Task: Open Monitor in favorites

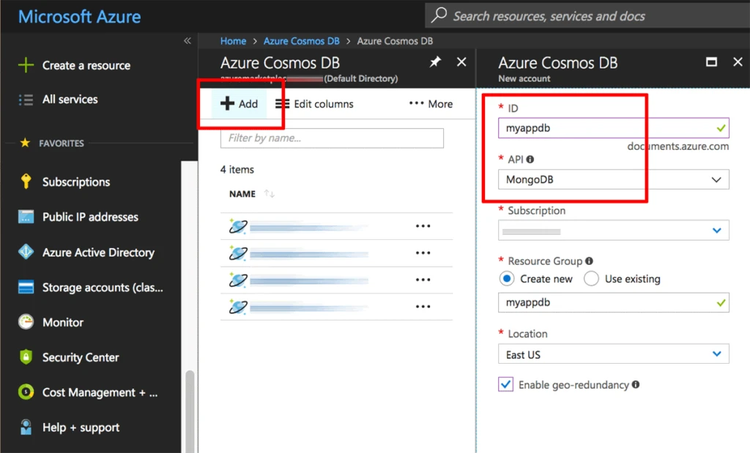Action: tap(63, 322)
